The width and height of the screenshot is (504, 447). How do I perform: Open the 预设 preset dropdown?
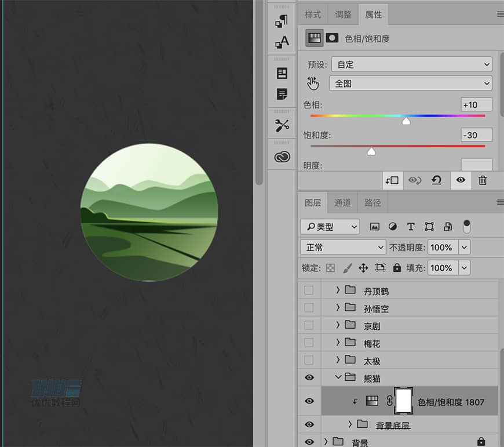[411, 64]
